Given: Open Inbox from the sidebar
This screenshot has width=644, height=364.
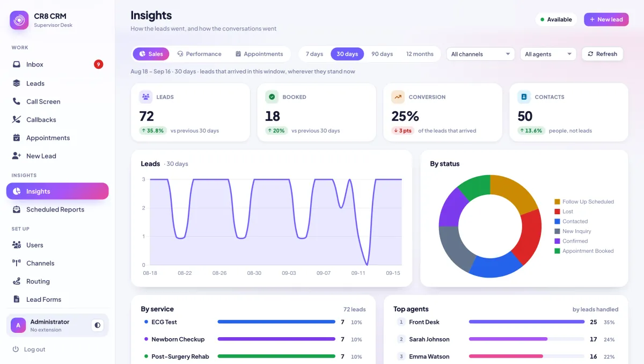Looking at the screenshot, I should pos(57,64).
